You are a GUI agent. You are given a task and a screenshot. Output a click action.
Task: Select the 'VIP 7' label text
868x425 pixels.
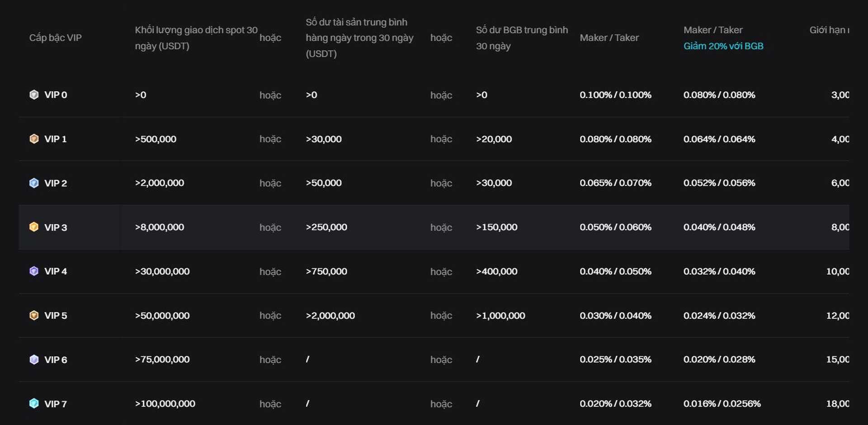pos(56,404)
